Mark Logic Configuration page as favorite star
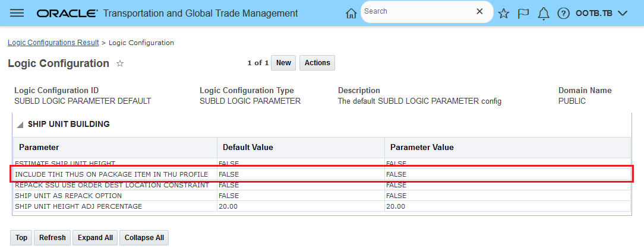The width and height of the screenshot is (644, 252). point(120,63)
